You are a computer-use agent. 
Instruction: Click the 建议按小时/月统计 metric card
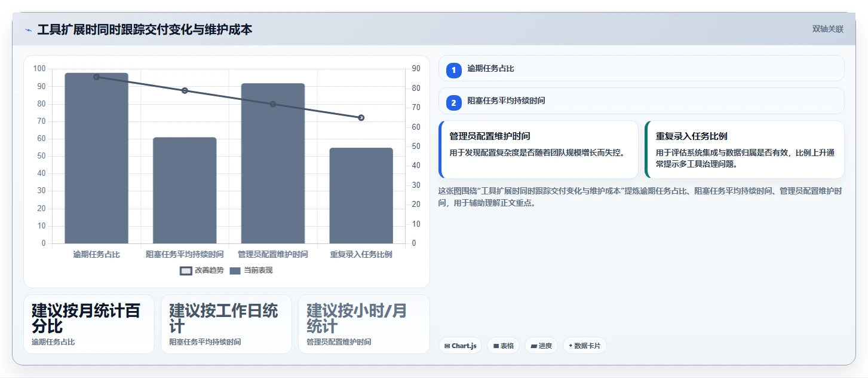pos(364,324)
